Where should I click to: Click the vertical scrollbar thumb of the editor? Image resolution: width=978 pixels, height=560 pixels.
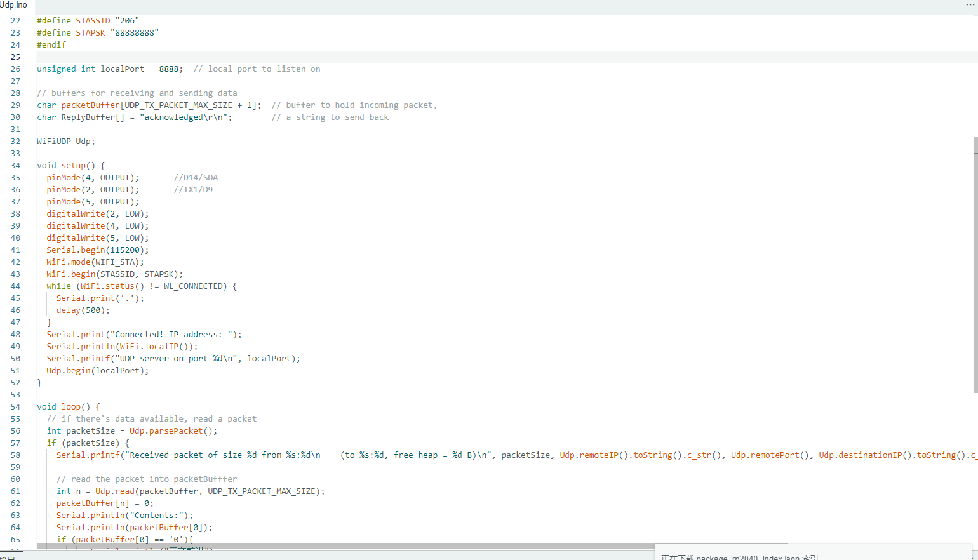click(x=975, y=265)
